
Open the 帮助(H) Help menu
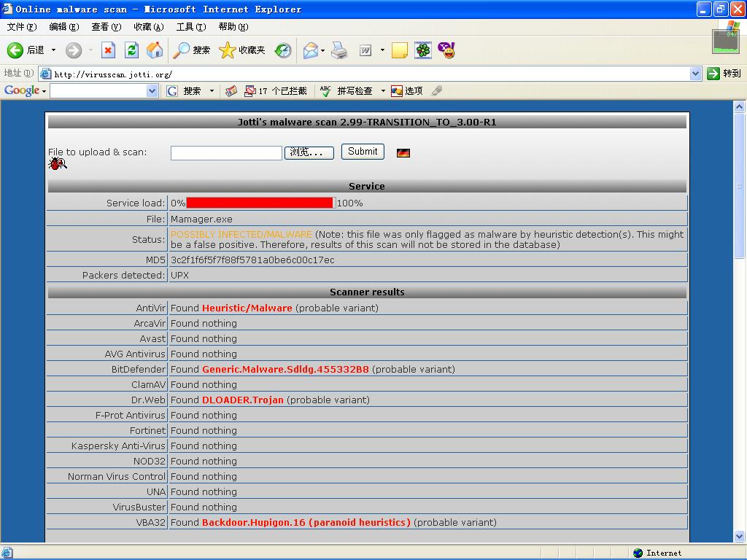233,27
